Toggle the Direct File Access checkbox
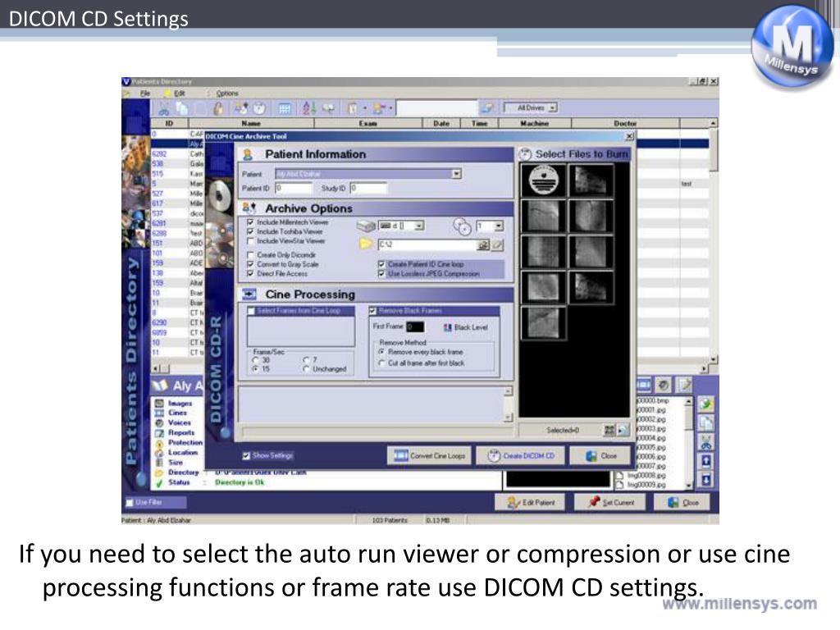This screenshot has width=840, height=630. tap(250, 274)
